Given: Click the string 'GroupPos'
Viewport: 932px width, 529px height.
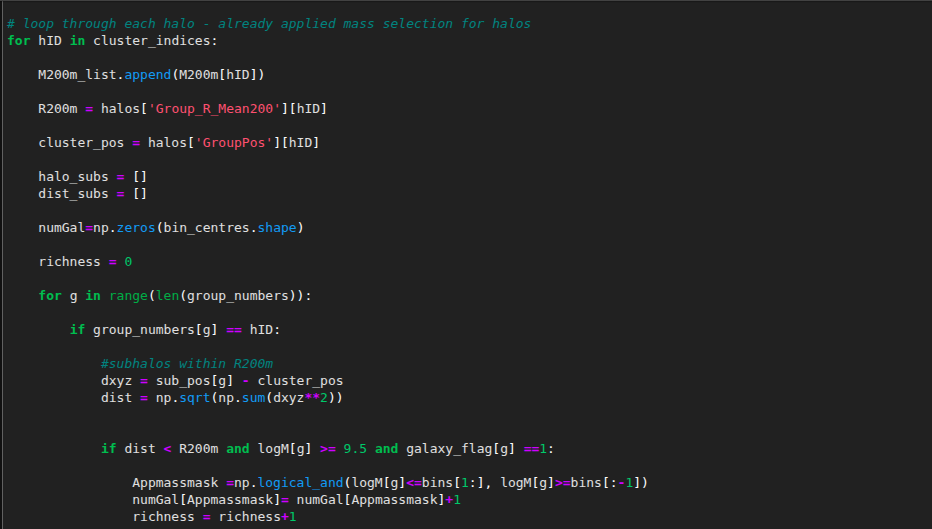Looking at the screenshot, I should pos(234,143).
